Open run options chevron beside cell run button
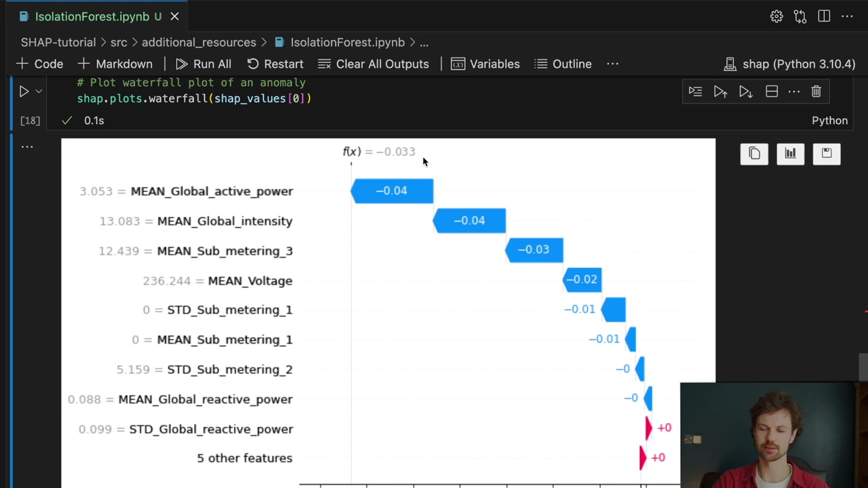 coord(39,91)
